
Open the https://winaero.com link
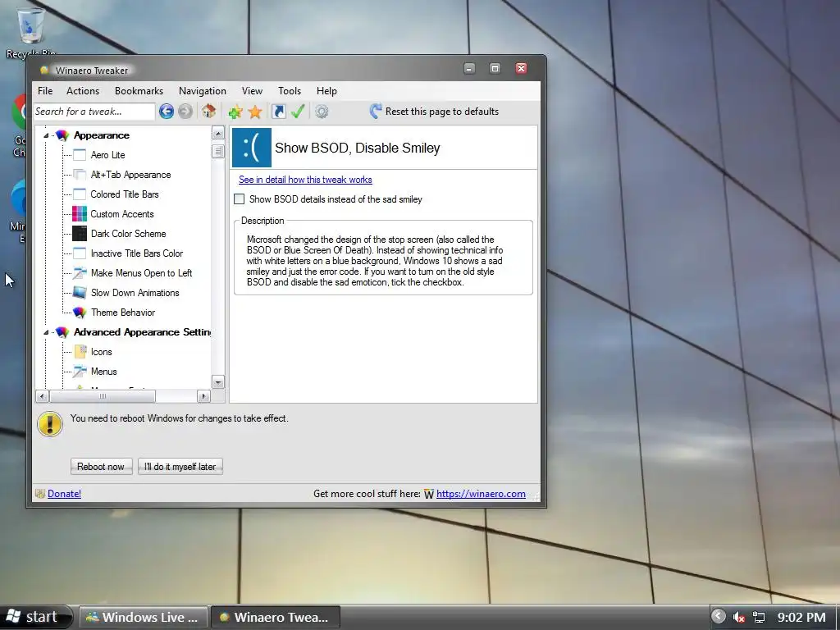point(481,493)
